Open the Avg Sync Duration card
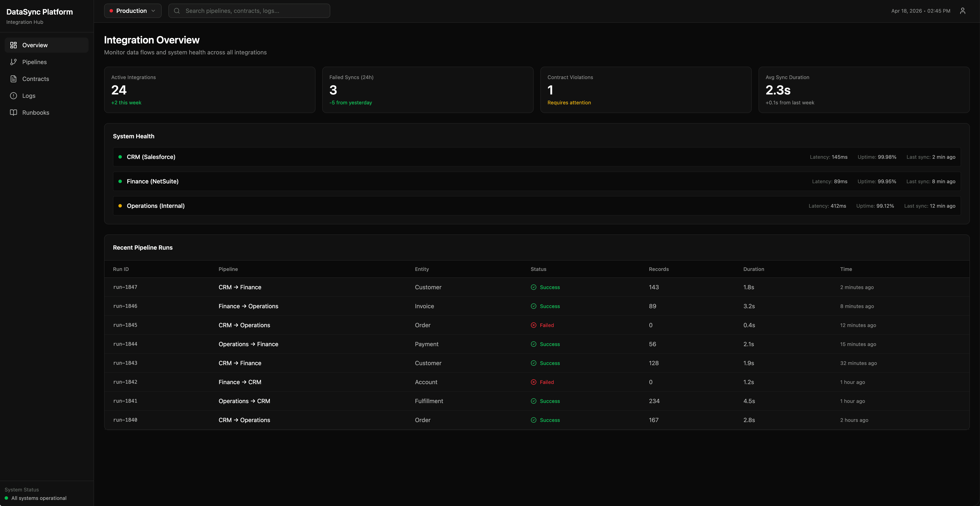The width and height of the screenshot is (980, 506). click(864, 90)
